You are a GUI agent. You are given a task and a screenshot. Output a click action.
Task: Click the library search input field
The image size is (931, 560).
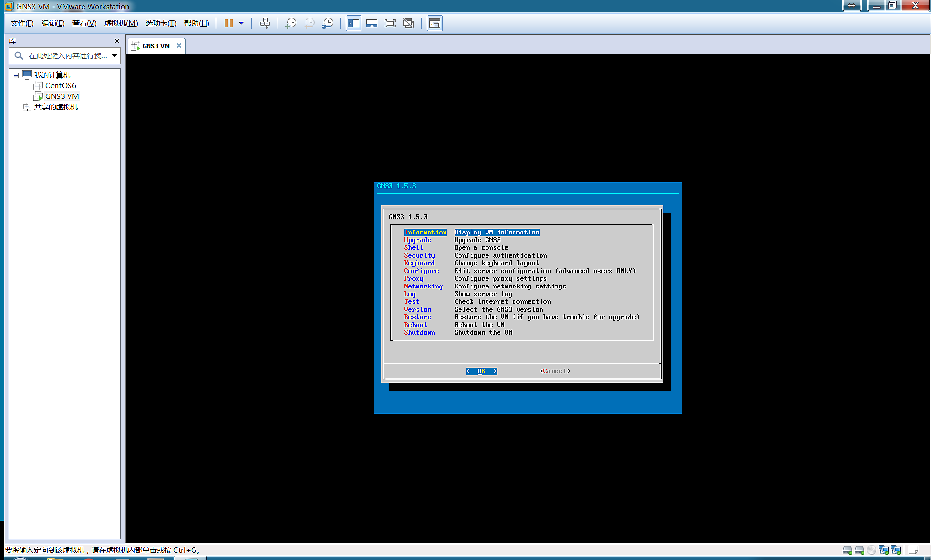click(x=67, y=55)
